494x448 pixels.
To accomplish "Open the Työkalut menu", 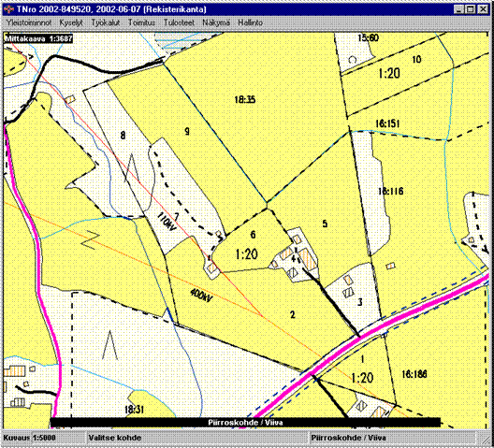I will (x=105, y=22).
